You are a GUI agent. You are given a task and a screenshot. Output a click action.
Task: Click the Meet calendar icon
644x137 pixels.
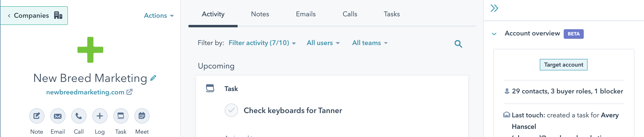pyautogui.click(x=142, y=116)
